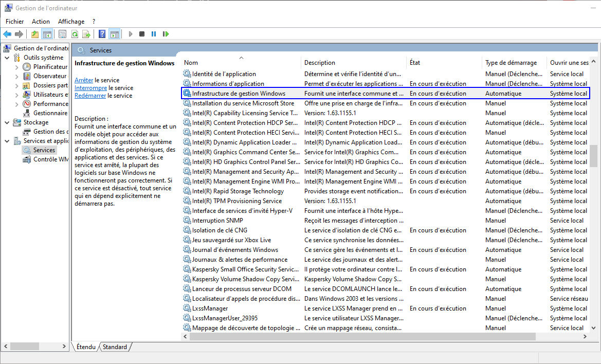
Task: Select the Interruption SNMP service row
Action: (217, 221)
